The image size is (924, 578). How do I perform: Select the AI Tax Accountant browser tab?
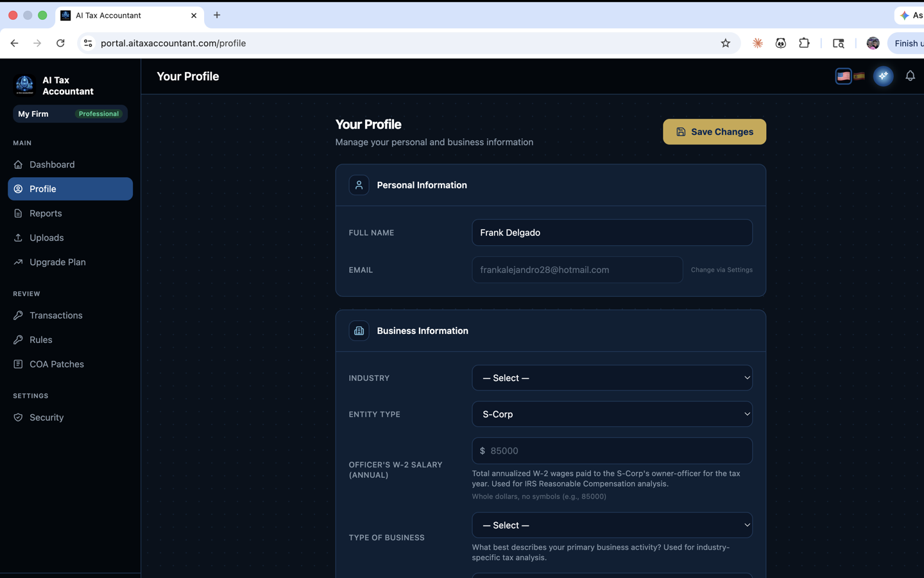tap(130, 15)
